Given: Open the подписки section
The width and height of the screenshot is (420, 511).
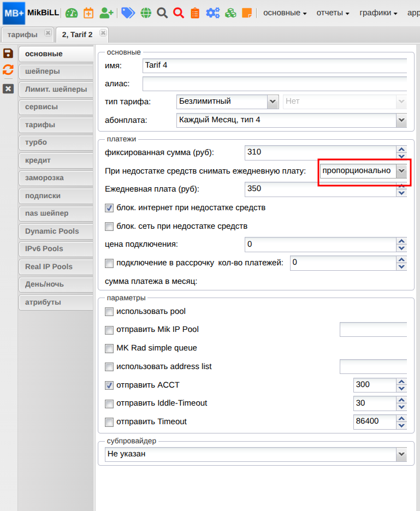Looking at the screenshot, I should pyautogui.click(x=56, y=196).
